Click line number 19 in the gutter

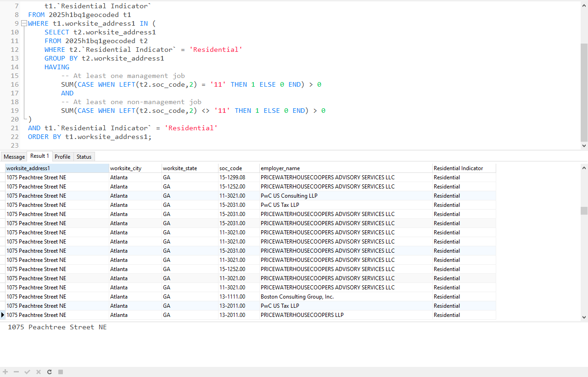(15, 111)
